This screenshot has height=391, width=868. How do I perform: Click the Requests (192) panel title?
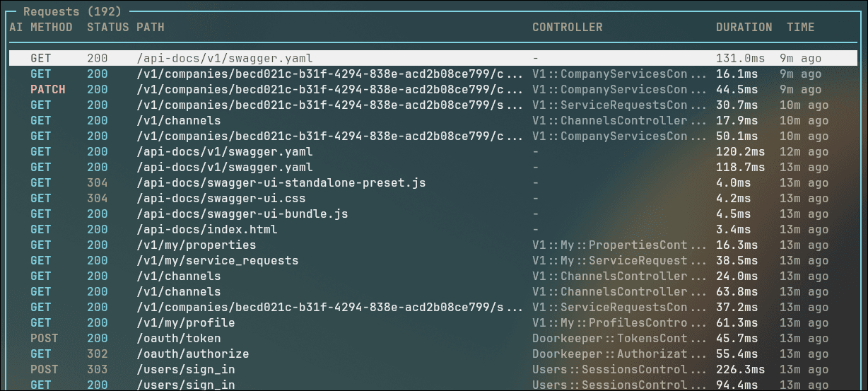click(73, 12)
